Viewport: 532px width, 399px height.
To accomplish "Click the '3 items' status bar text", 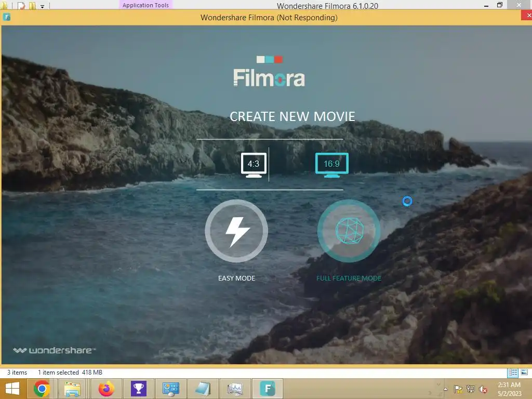I will (17, 373).
